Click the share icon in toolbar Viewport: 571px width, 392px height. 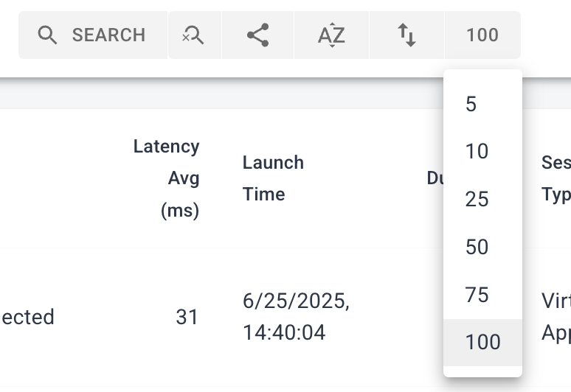pos(257,35)
